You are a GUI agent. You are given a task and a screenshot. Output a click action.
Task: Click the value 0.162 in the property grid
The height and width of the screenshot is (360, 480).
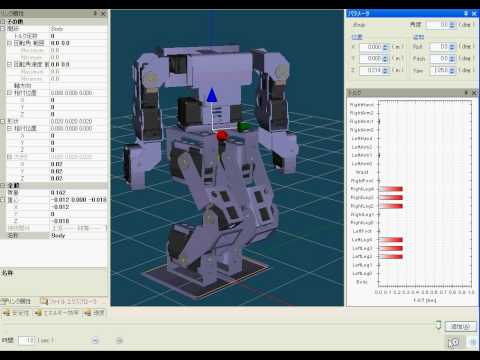click(x=58, y=193)
